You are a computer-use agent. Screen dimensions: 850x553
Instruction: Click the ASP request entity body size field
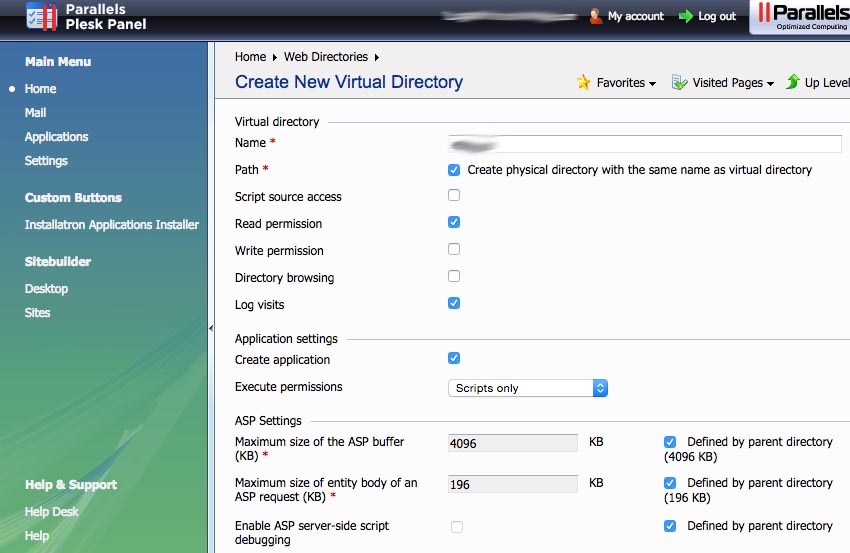tap(513, 484)
